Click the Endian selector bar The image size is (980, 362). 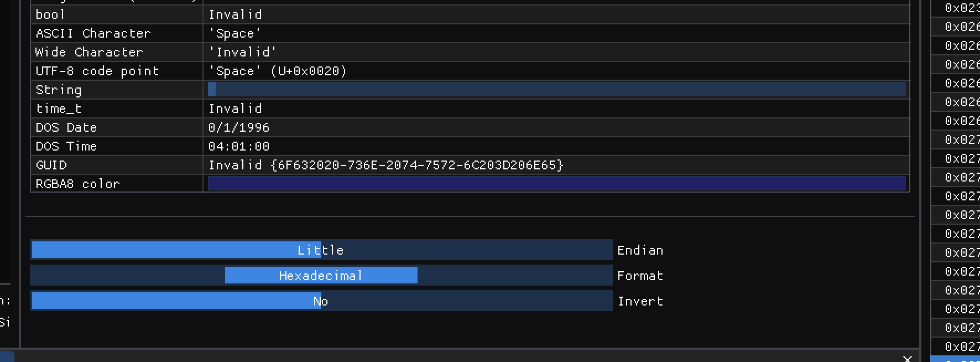321,250
